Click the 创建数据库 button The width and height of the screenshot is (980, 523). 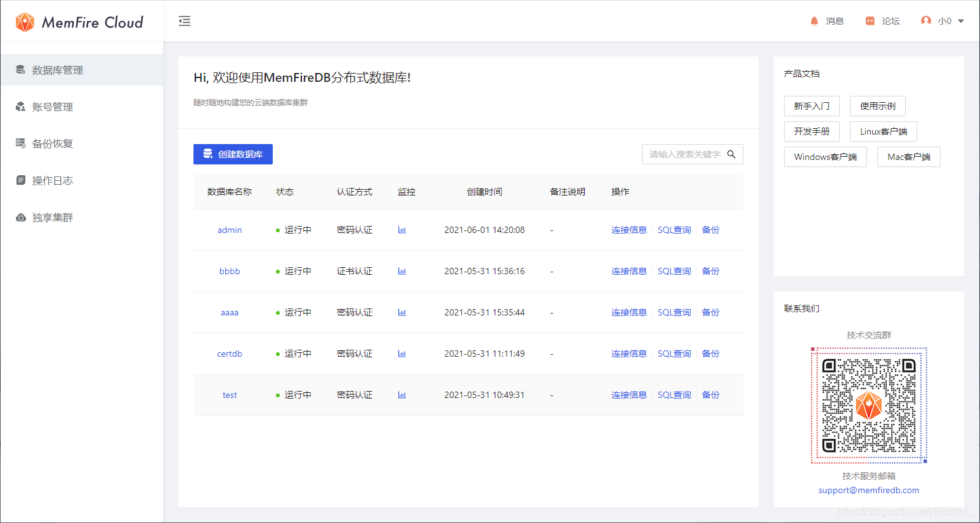233,154
